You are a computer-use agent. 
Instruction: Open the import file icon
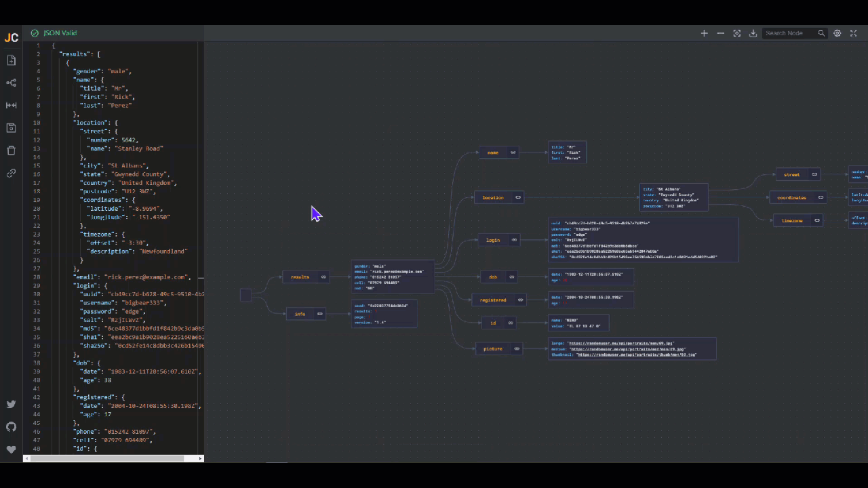(11, 60)
